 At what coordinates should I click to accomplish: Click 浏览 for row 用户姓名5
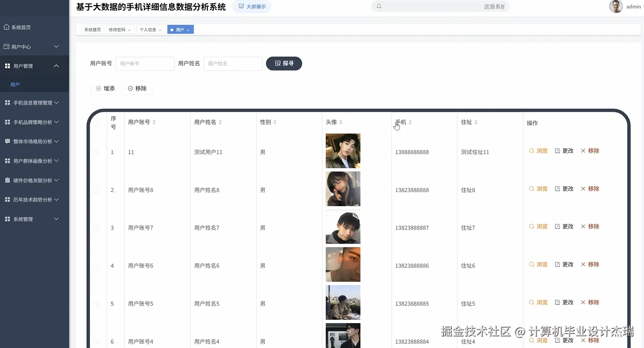click(538, 302)
